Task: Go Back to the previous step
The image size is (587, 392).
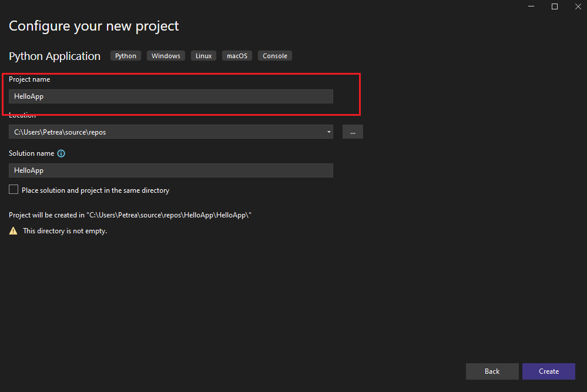Action: pyautogui.click(x=492, y=371)
